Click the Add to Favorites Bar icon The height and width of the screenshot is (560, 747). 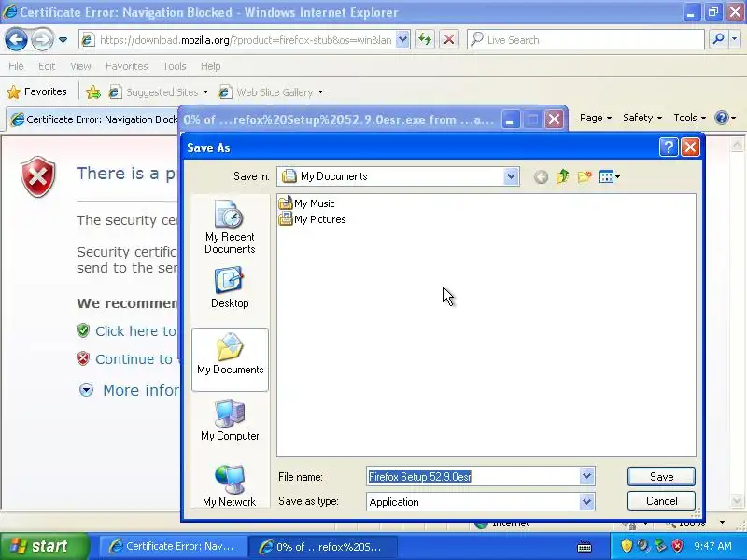[x=93, y=91]
